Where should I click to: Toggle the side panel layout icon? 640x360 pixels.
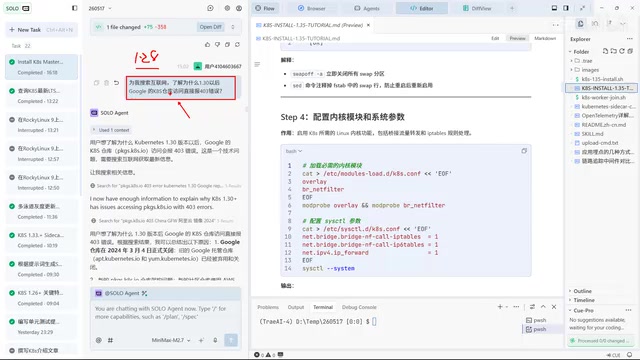(x=566, y=8)
